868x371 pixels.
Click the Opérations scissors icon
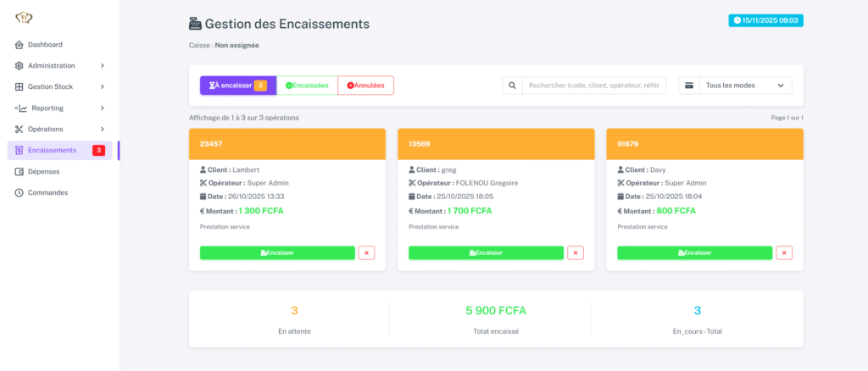[x=19, y=130]
